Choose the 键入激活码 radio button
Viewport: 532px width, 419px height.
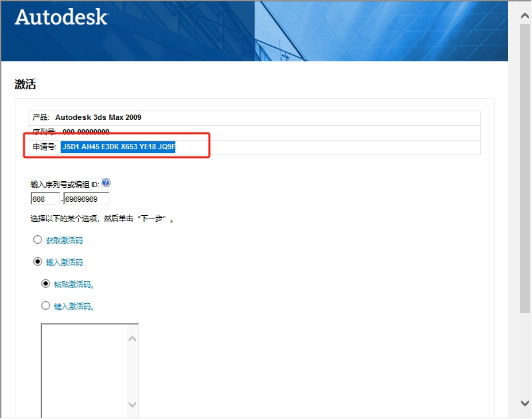(x=45, y=306)
